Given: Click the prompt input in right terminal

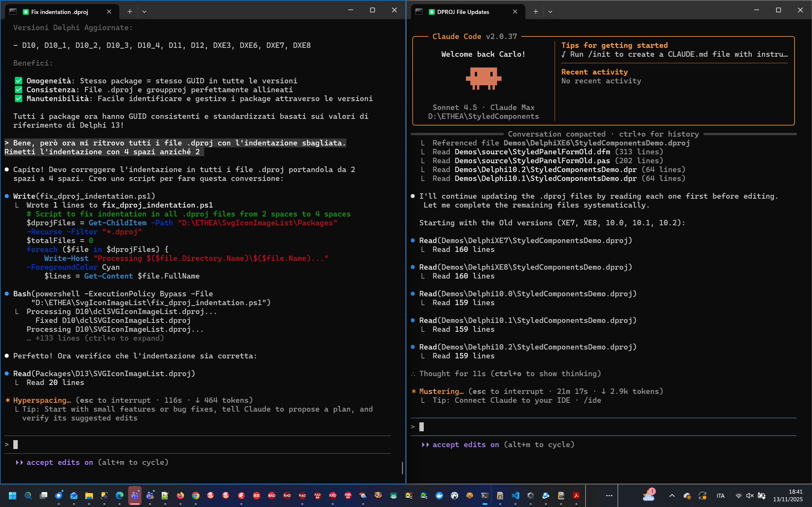Looking at the screenshot, I should (604, 427).
